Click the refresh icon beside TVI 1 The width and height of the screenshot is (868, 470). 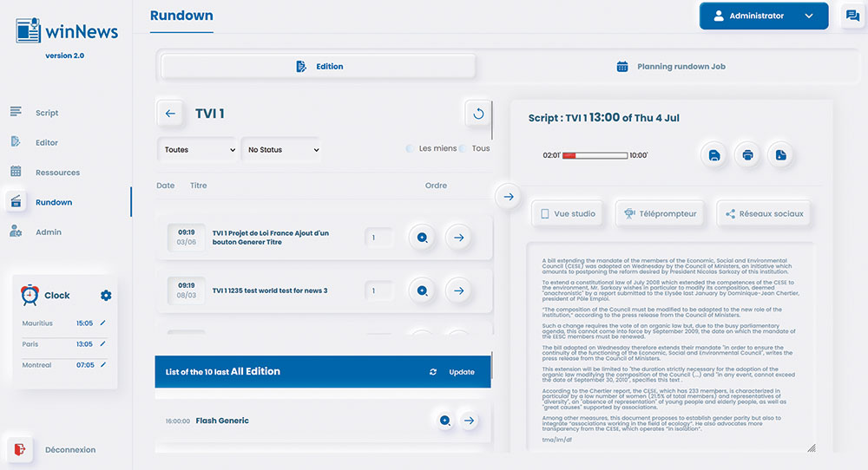pos(478,114)
